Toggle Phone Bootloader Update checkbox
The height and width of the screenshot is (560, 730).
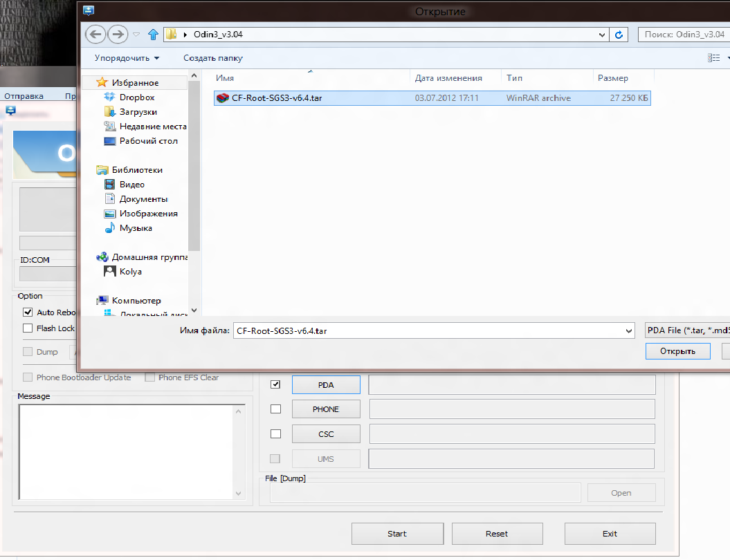[28, 377]
